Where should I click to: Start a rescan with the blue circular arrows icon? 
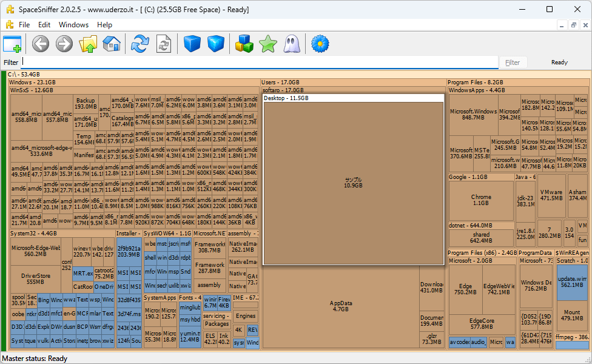tap(140, 44)
